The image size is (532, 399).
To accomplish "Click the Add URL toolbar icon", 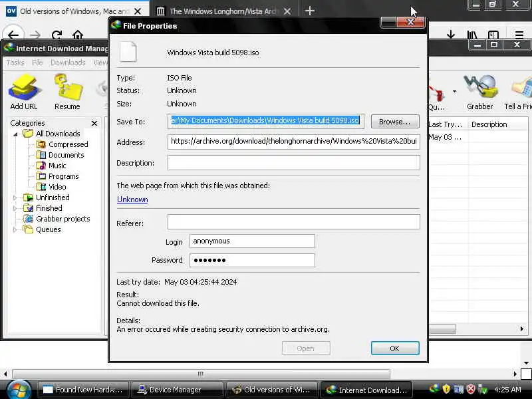I will click(24, 92).
